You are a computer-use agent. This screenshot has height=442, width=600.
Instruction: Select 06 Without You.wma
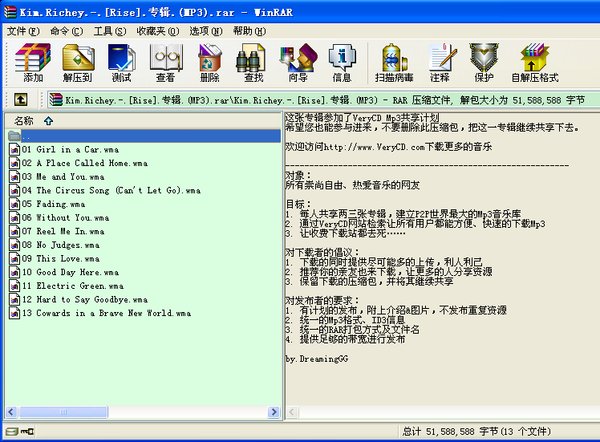pyautogui.click(x=65, y=218)
